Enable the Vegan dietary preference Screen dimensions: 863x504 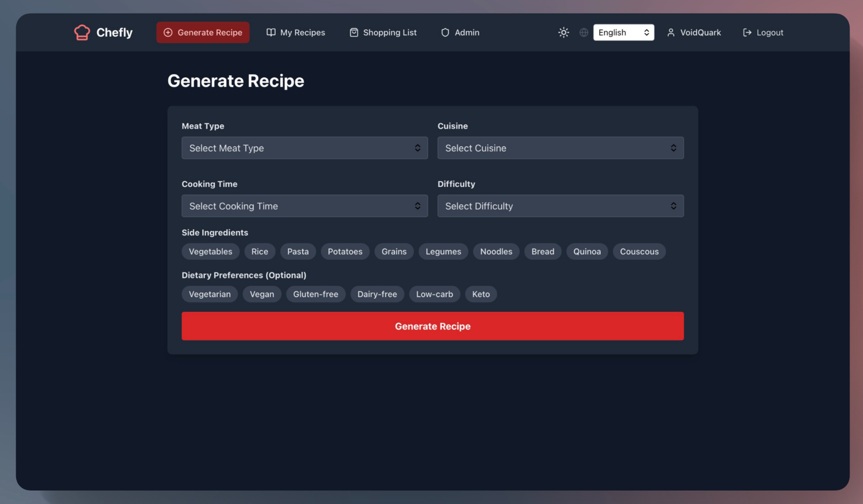click(262, 294)
